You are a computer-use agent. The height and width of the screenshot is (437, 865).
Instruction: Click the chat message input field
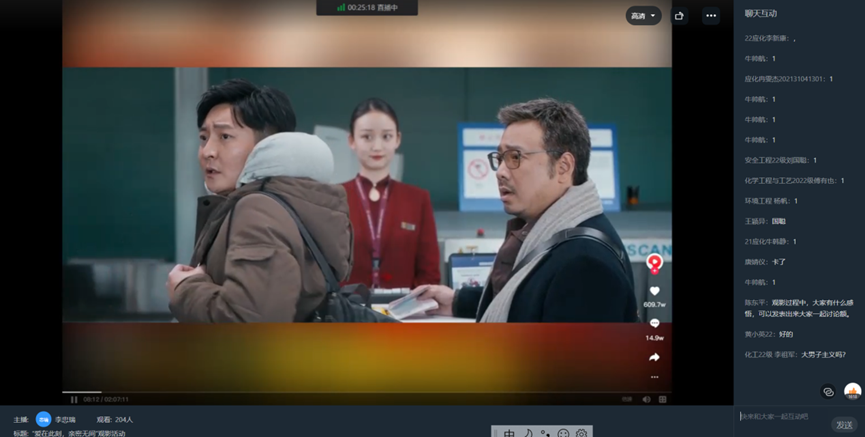point(781,417)
